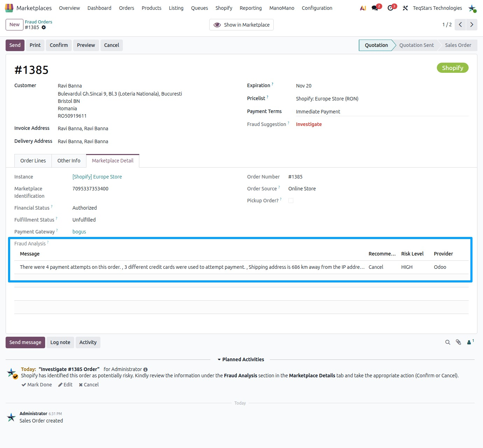Open the fraud analysis row with HIGH risk

click(x=241, y=267)
